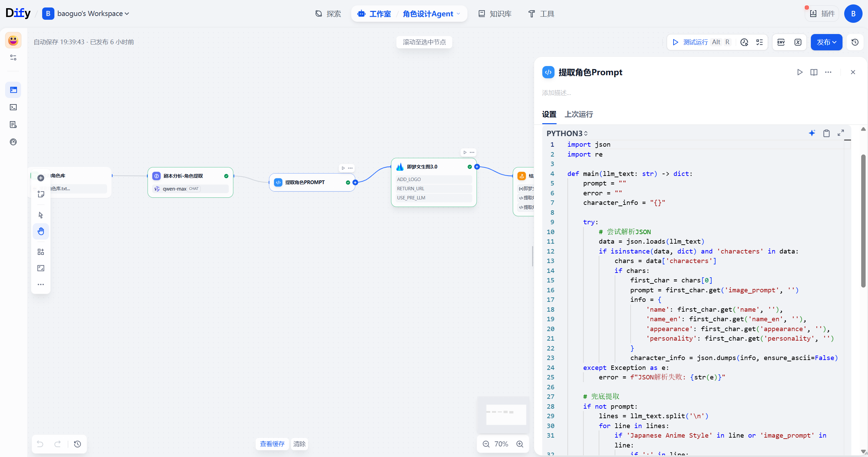
Task: Open the help docs icon in panel header
Action: click(x=814, y=72)
